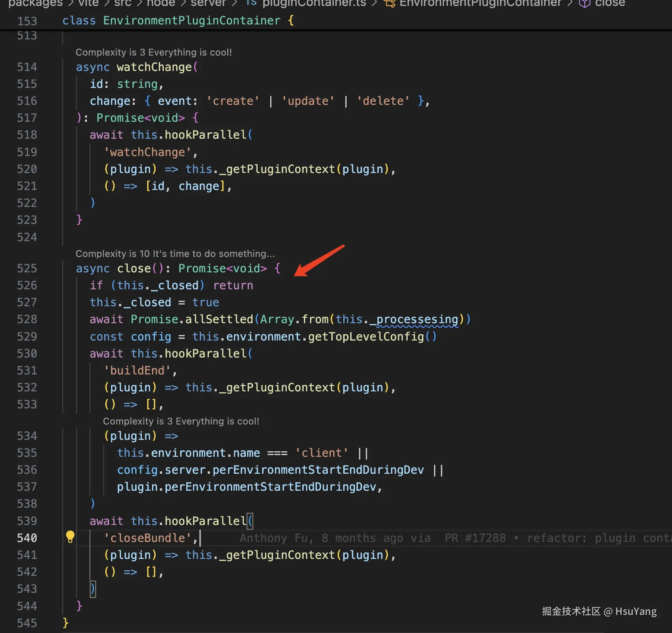Click the const config declaration name
This screenshot has width=672, height=633.
151,337
